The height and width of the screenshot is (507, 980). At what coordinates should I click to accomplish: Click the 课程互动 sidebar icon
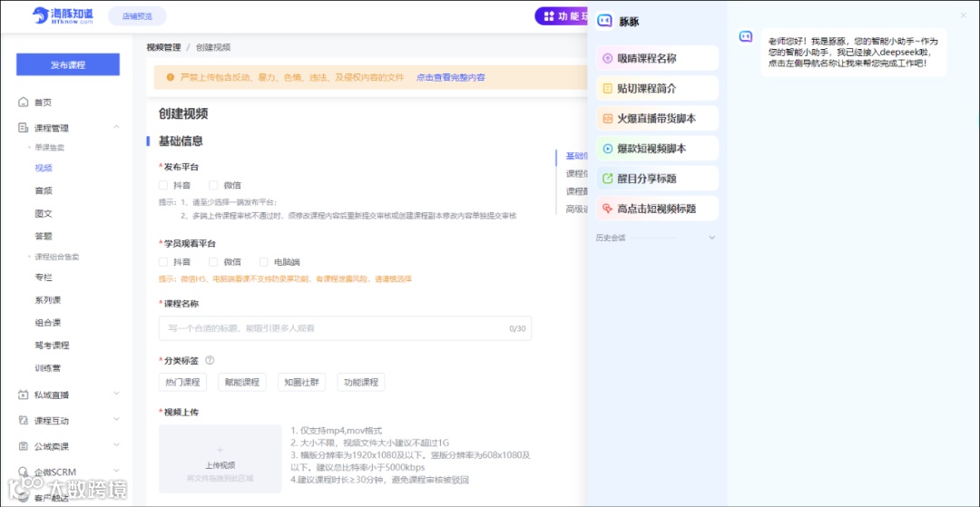[23, 420]
